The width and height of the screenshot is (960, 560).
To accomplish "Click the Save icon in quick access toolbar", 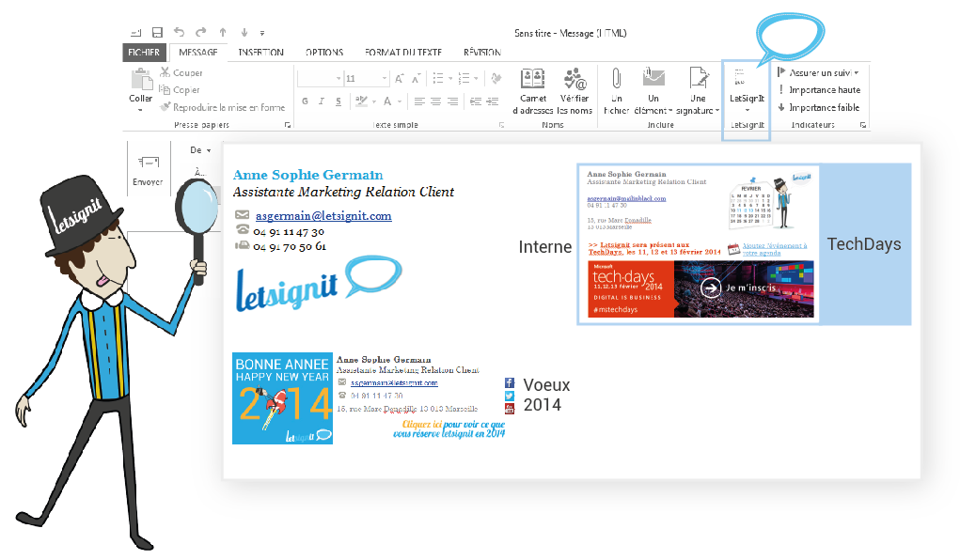I will pyautogui.click(x=157, y=33).
